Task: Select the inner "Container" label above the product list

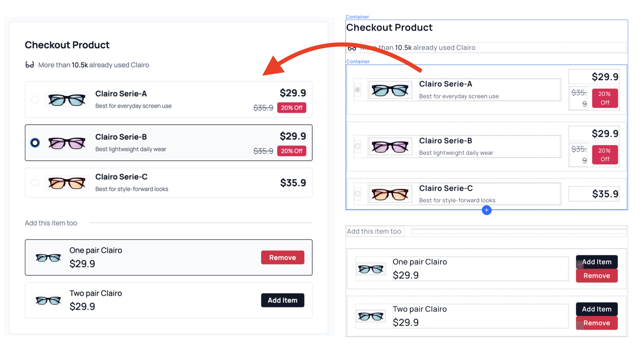Action: coord(358,62)
